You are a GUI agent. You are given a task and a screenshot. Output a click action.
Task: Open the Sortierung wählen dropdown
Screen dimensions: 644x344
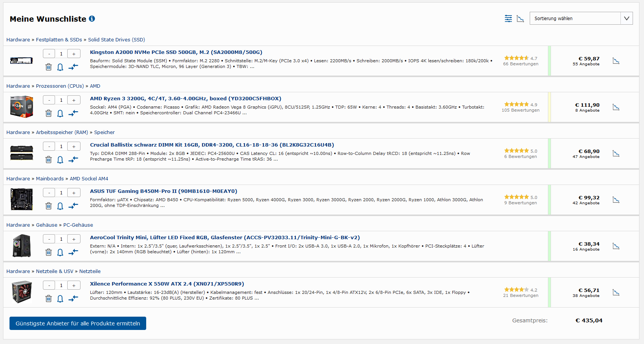point(581,18)
